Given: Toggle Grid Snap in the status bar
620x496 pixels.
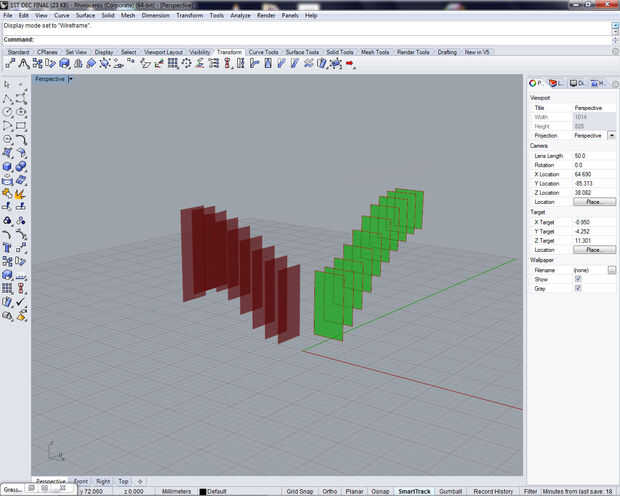Looking at the screenshot, I should (300, 491).
